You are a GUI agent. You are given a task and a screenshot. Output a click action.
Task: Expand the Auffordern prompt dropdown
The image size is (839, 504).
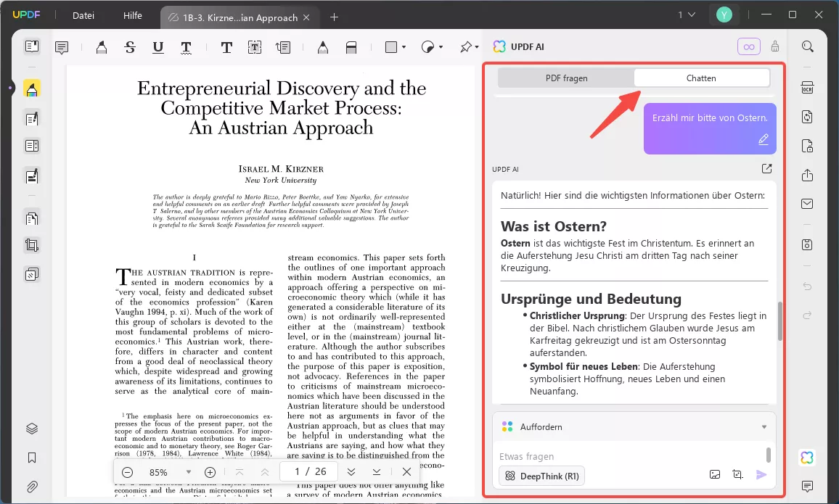click(x=764, y=427)
